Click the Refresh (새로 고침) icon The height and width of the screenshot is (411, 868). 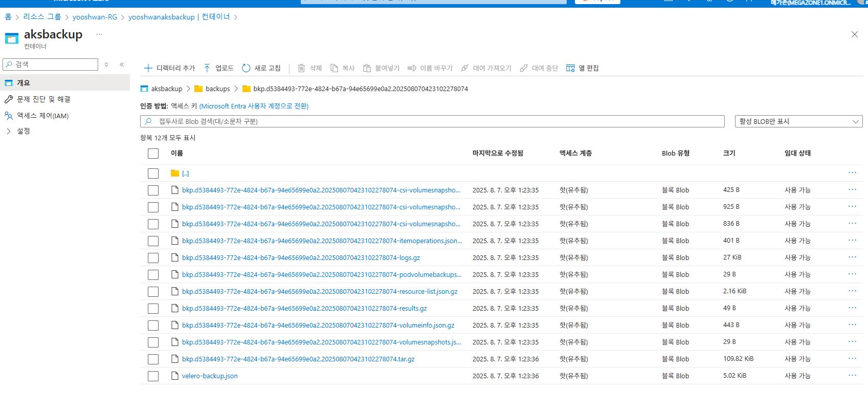click(x=246, y=68)
